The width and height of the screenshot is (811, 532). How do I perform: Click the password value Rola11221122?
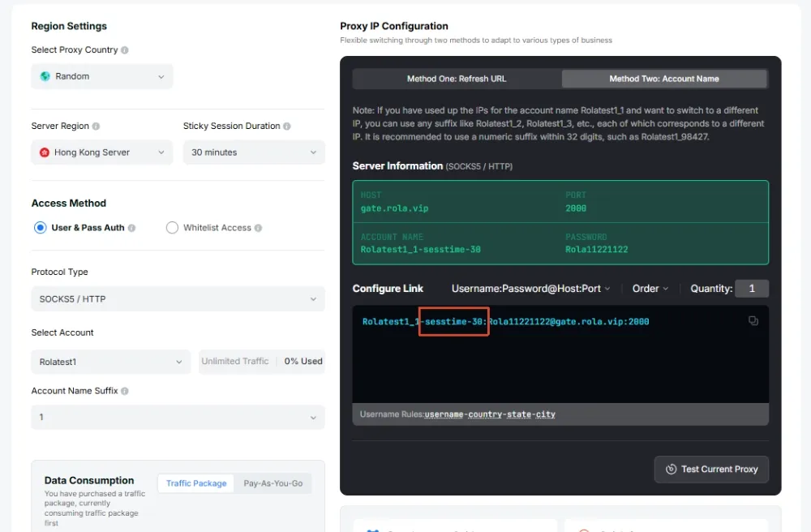[x=596, y=250]
